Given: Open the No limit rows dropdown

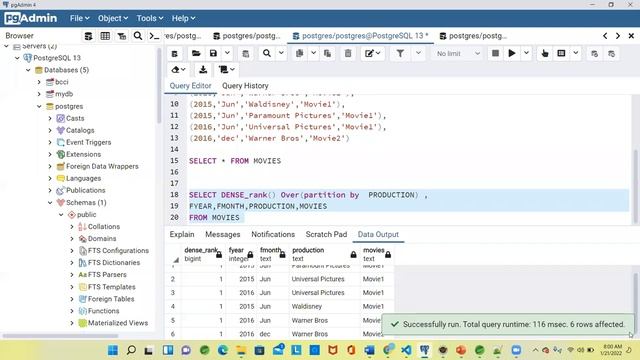Looking at the screenshot, I should pos(458,53).
